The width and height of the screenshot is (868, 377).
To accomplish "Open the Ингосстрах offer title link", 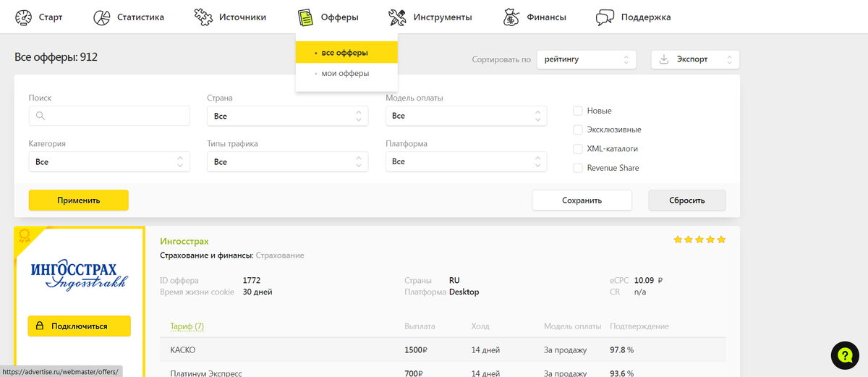I will click(184, 241).
